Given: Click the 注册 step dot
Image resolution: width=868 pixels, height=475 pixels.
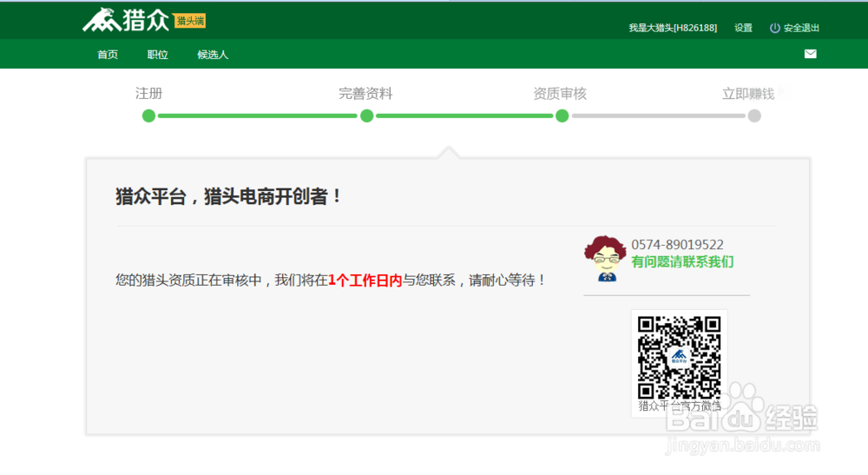Looking at the screenshot, I should pos(148,115).
